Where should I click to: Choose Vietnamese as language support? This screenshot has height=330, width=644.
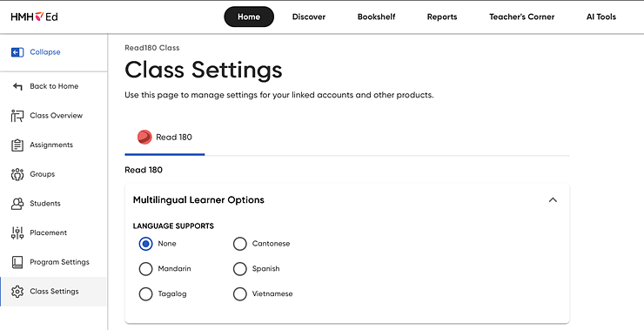[x=240, y=293]
